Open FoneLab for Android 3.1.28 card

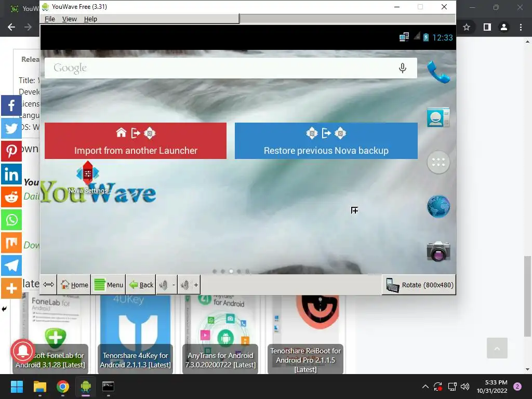(x=50, y=334)
